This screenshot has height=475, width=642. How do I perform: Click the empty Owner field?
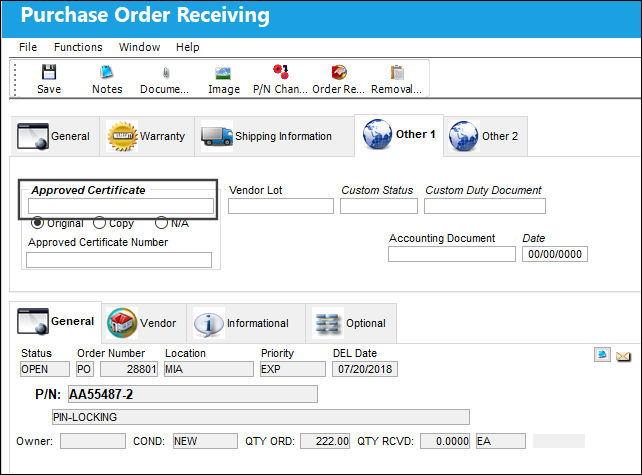(x=93, y=441)
